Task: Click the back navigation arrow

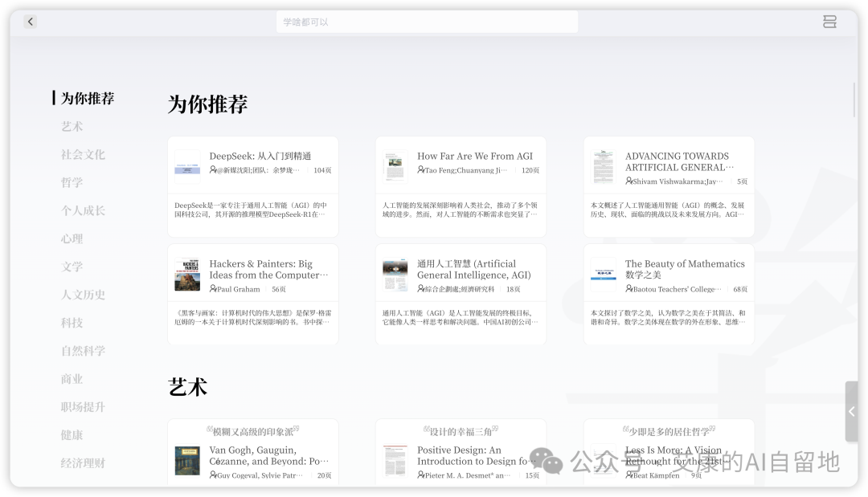Action: tap(30, 22)
